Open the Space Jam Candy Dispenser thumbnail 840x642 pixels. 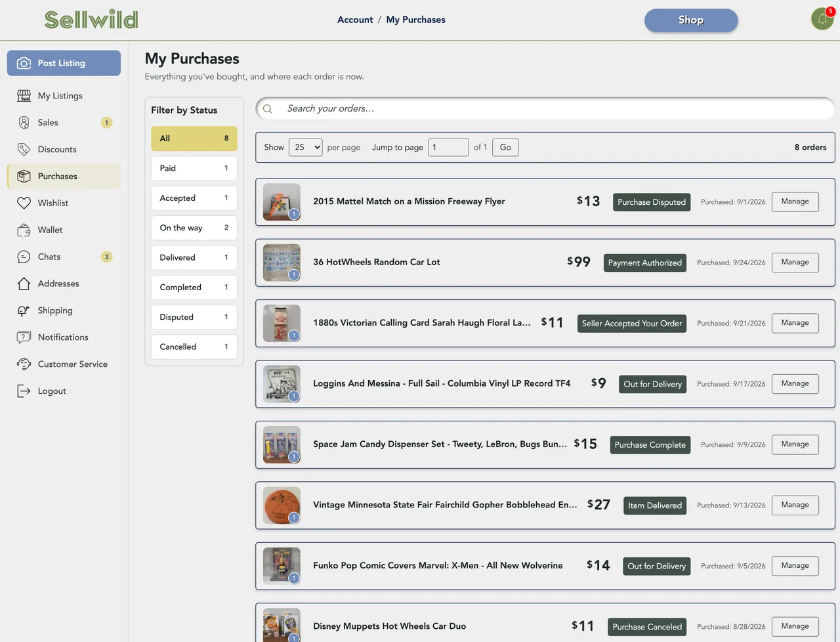(282, 444)
